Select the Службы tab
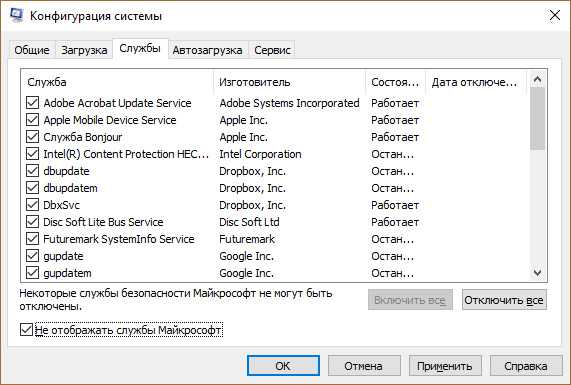Screen dimensions: 571x385 tap(140, 48)
